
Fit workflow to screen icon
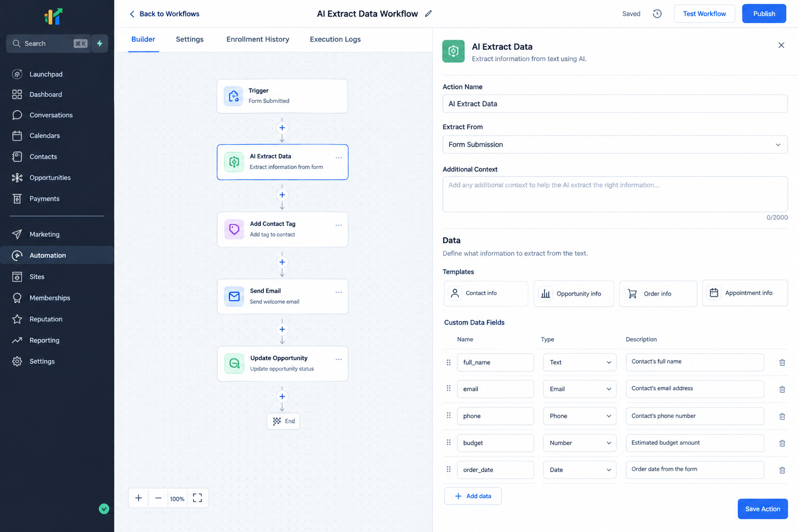tap(197, 498)
